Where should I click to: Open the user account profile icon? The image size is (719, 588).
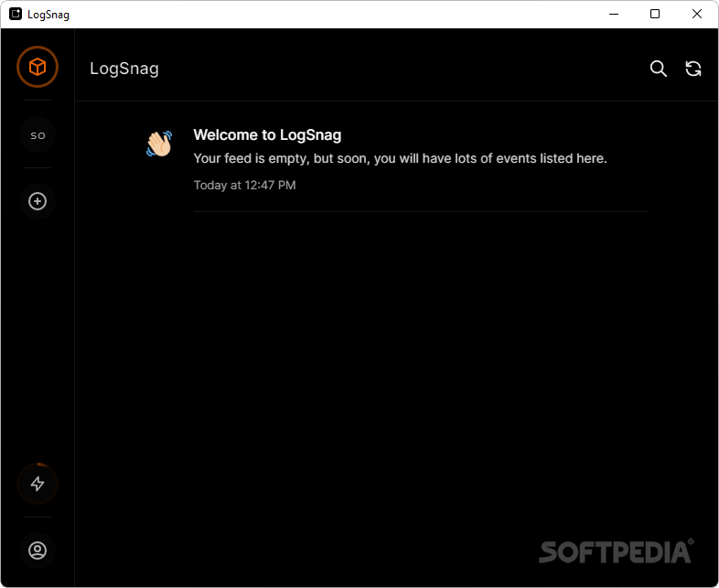(38, 551)
